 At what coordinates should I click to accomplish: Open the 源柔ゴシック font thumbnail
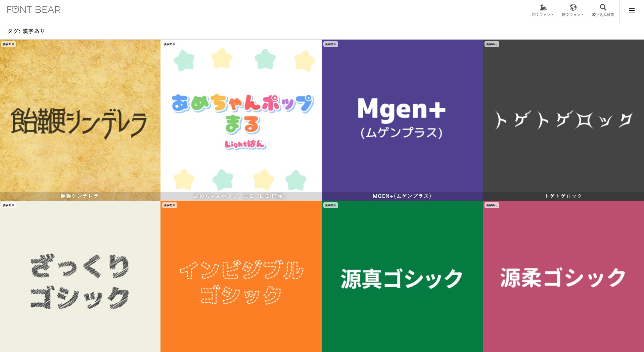point(563,276)
